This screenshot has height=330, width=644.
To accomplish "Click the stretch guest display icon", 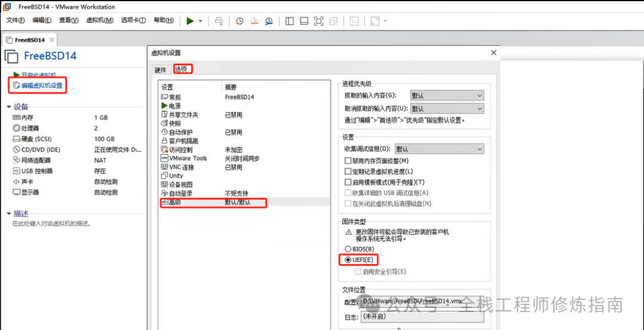I will [x=374, y=21].
